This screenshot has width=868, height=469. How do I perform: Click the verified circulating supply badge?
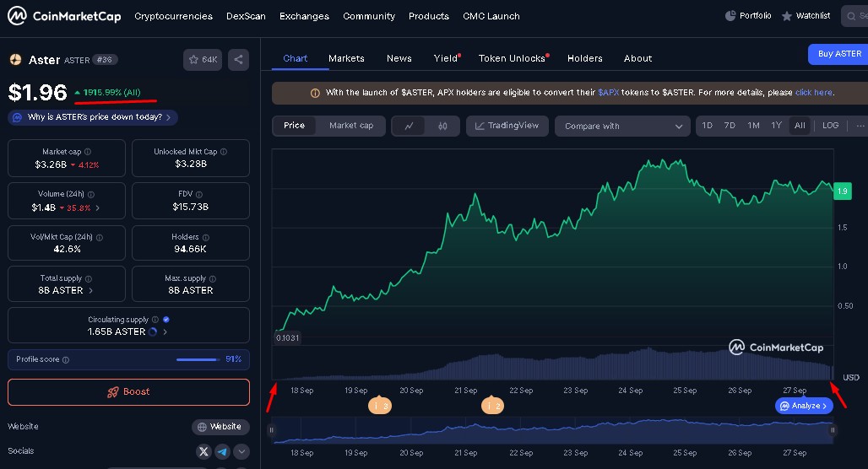[166, 320]
